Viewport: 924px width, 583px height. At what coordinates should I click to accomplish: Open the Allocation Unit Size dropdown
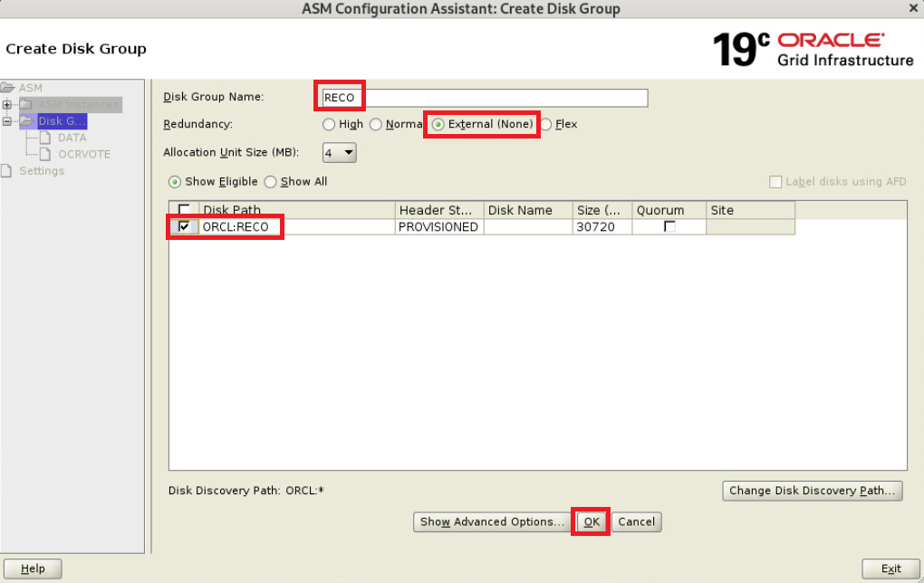(x=340, y=152)
